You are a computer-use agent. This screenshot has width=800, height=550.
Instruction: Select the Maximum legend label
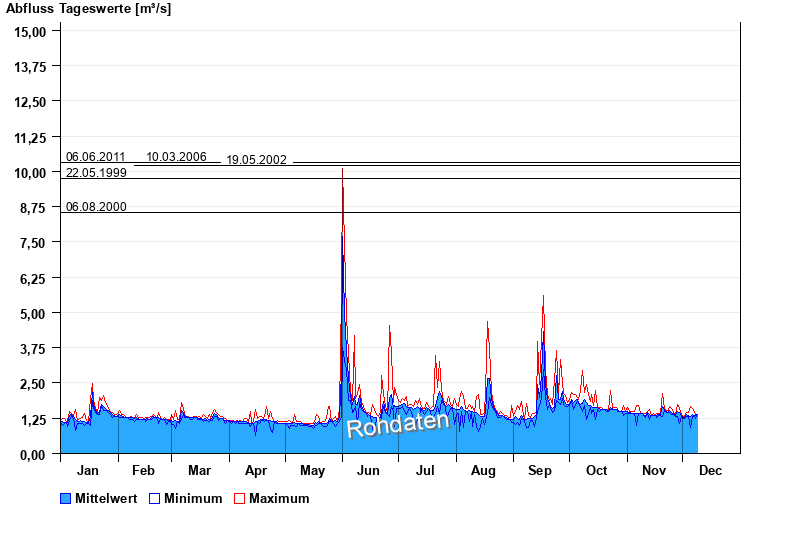(279, 498)
